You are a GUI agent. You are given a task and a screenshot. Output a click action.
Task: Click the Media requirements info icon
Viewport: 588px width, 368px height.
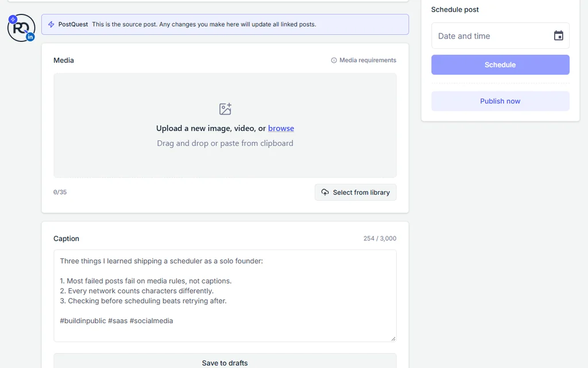334,60
